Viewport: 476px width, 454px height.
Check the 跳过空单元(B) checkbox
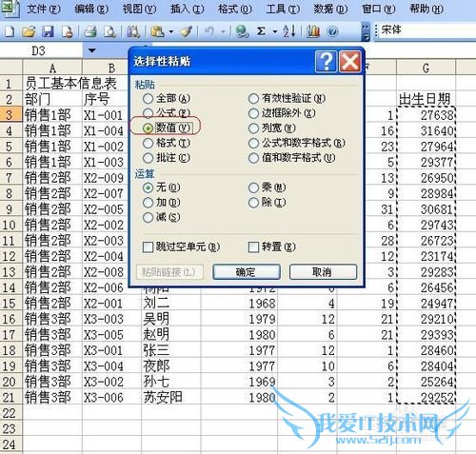181,247
